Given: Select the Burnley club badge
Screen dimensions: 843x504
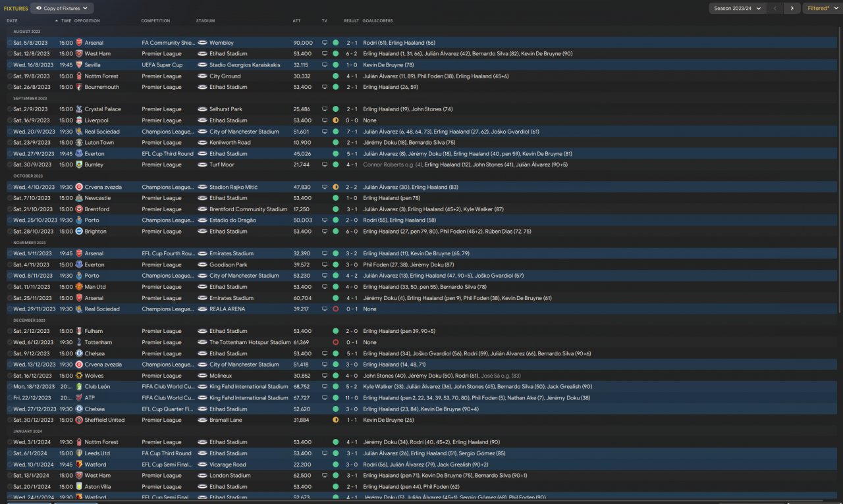Looking at the screenshot, I should click(79, 164).
